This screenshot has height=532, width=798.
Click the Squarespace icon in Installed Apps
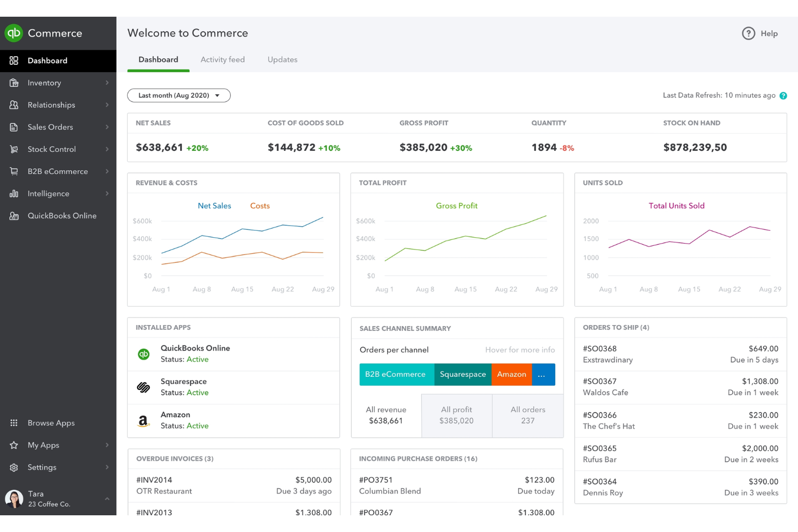pos(143,386)
